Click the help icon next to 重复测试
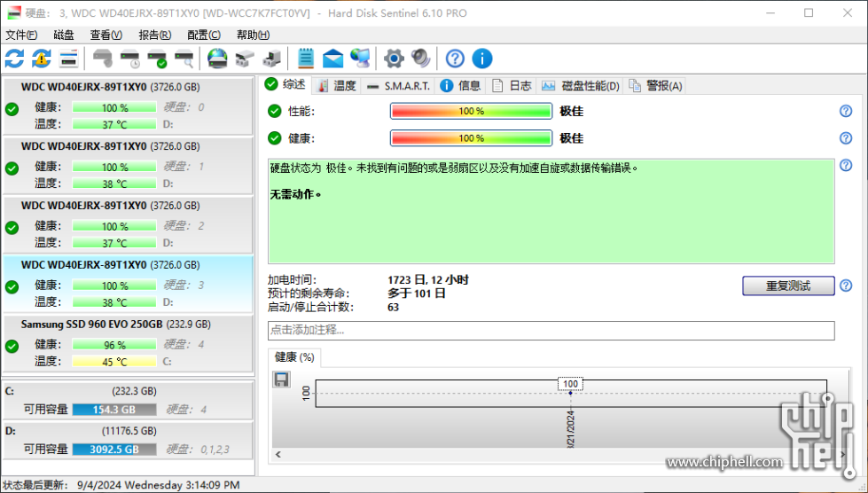Image resolution: width=868 pixels, height=493 pixels. pyautogui.click(x=846, y=286)
